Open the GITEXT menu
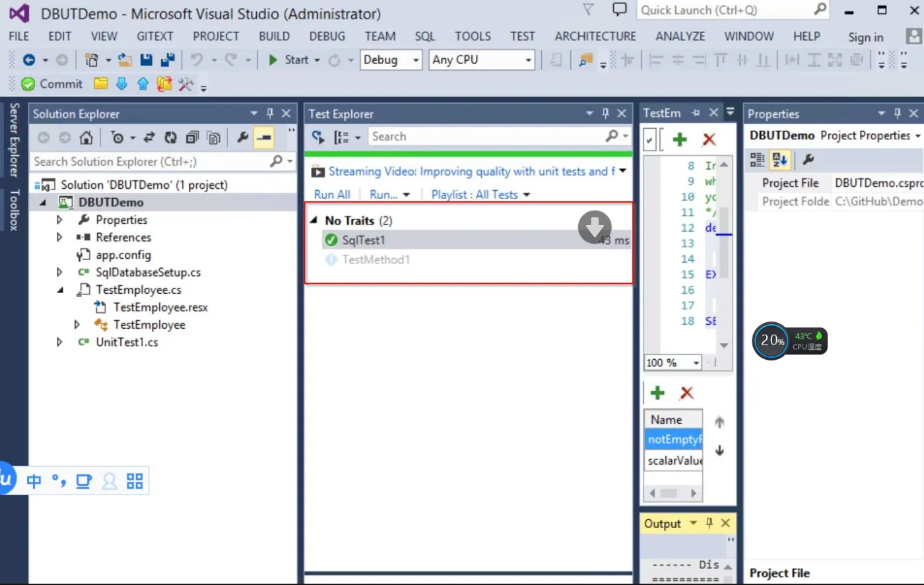Screen dimensions: 924x585 point(154,36)
